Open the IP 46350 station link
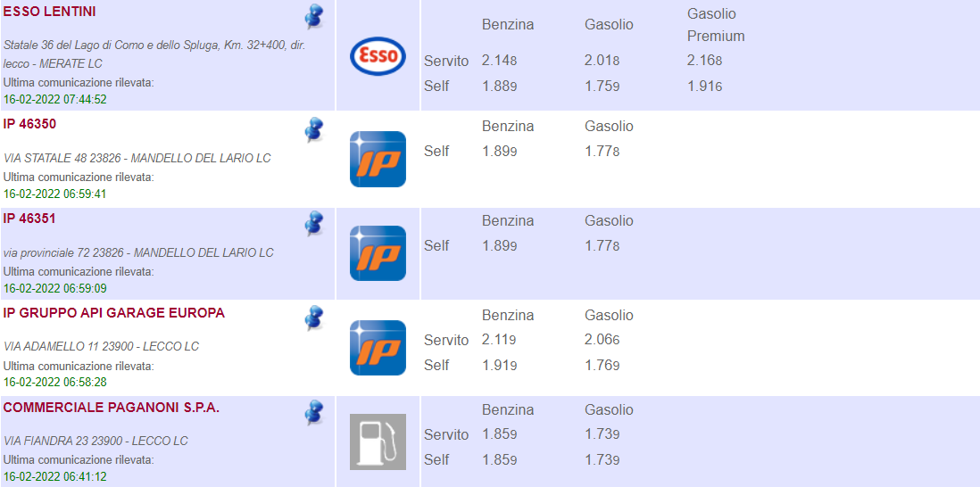The width and height of the screenshot is (980, 487). tap(29, 123)
